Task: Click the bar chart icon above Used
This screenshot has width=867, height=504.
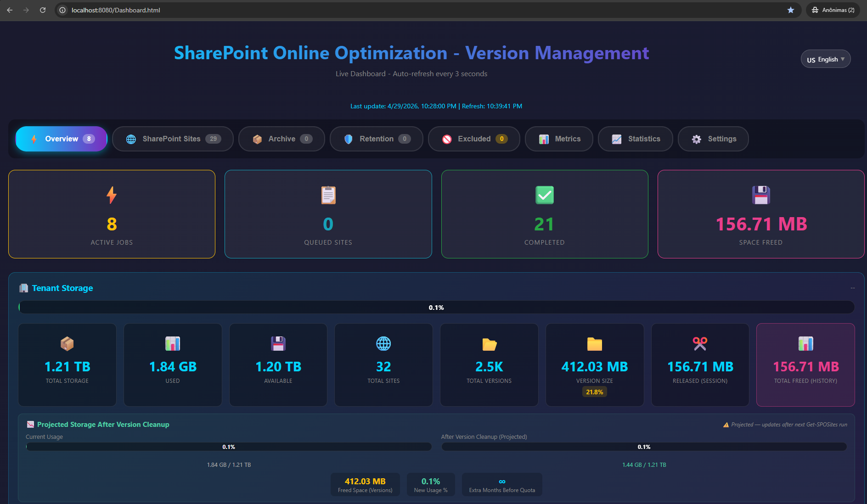Action: pos(173,343)
